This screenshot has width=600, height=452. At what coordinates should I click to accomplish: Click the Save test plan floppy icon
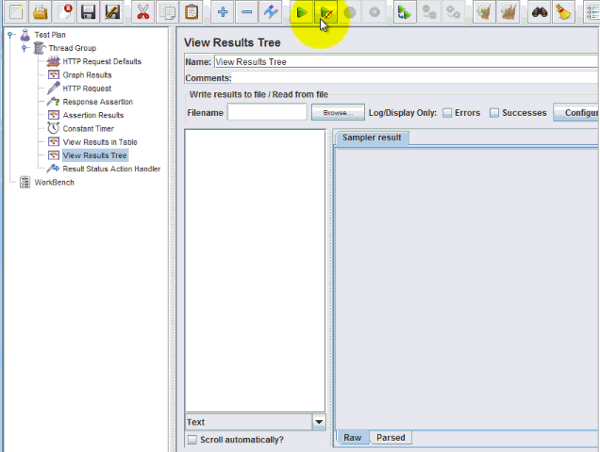(x=88, y=13)
